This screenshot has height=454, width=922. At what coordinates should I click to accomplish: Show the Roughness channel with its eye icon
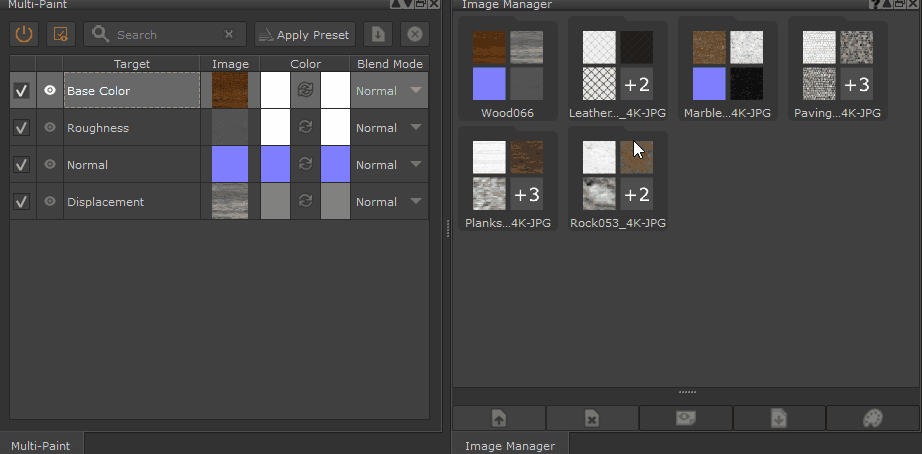coord(50,128)
